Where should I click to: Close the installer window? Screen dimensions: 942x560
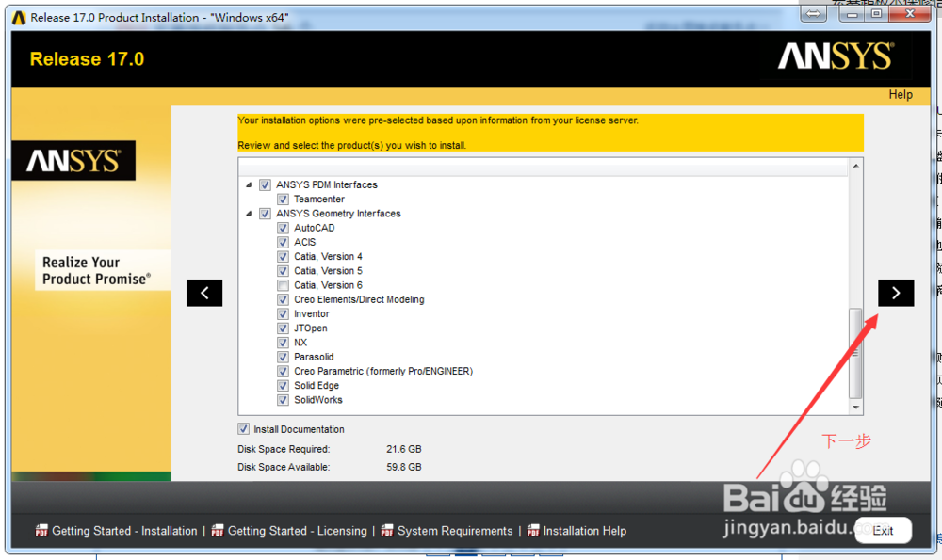tap(910, 13)
